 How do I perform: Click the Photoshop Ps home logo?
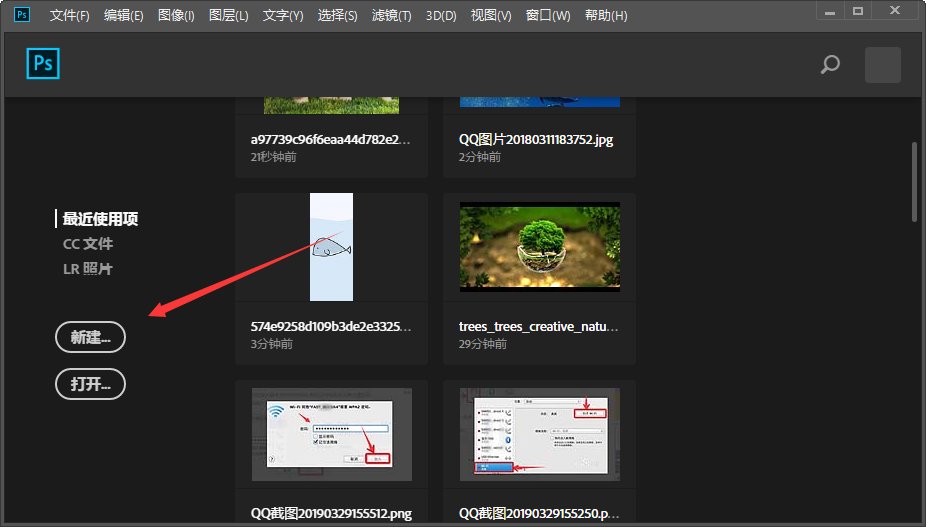tap(43, 63)
